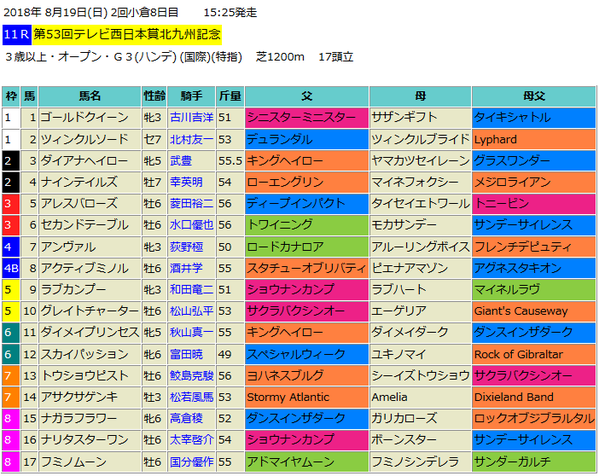
Task: Select horse name セカンドテーブル
Action: tap(84, 225)
